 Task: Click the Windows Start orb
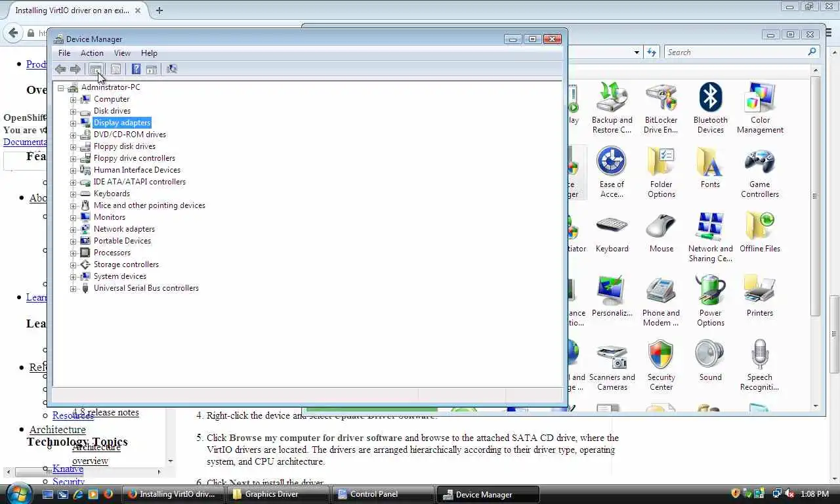(x=19, y=493)
